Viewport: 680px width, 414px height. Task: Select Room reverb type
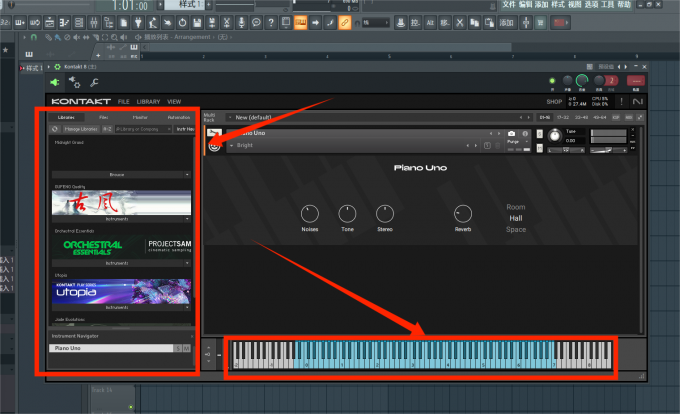(516, 207)
